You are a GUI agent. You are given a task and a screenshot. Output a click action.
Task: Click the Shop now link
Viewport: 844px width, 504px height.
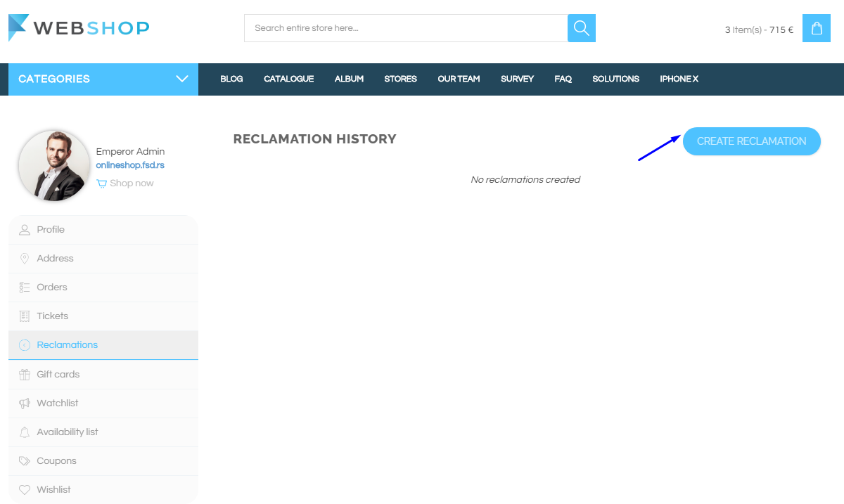coord(132,183)
